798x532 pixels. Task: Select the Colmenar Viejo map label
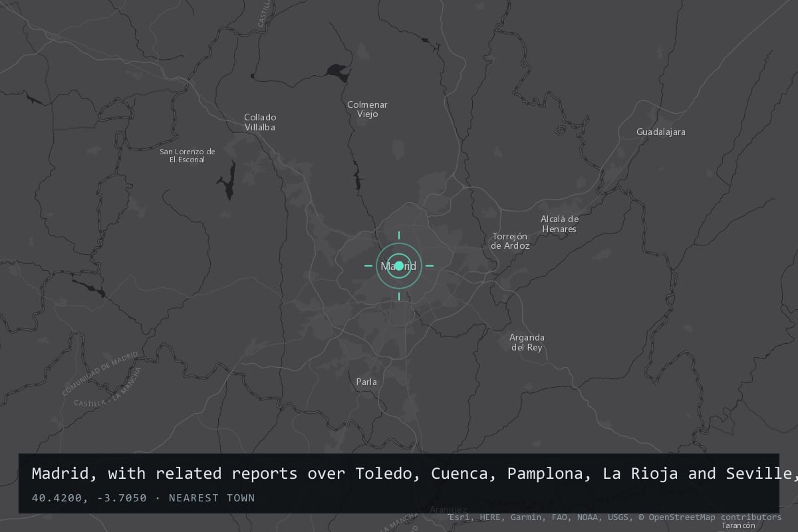(x=367, y=109)
